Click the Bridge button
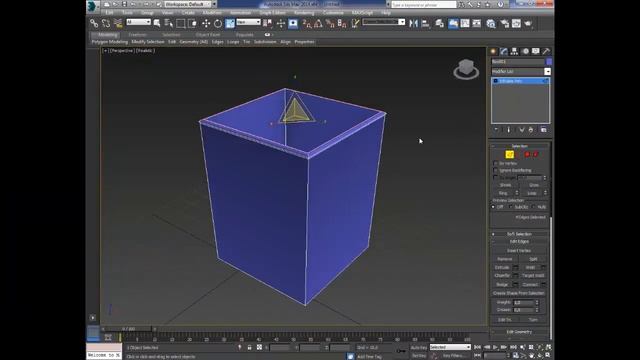Screen dimensions: 640x360 tap(502, 284)
